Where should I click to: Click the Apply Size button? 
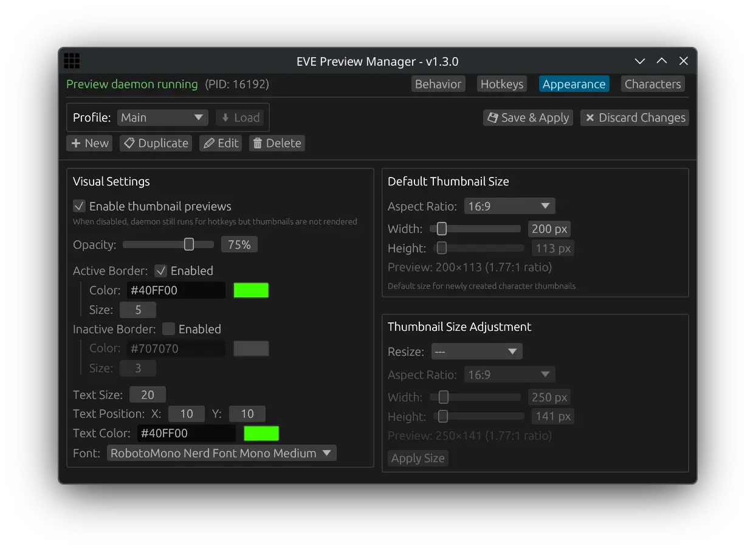418,458
